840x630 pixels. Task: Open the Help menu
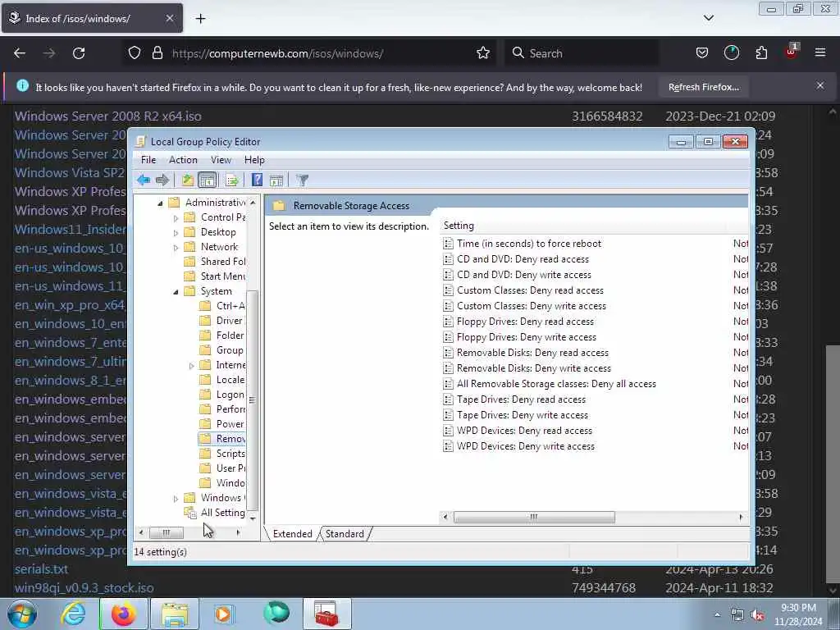tap(254, 160)
